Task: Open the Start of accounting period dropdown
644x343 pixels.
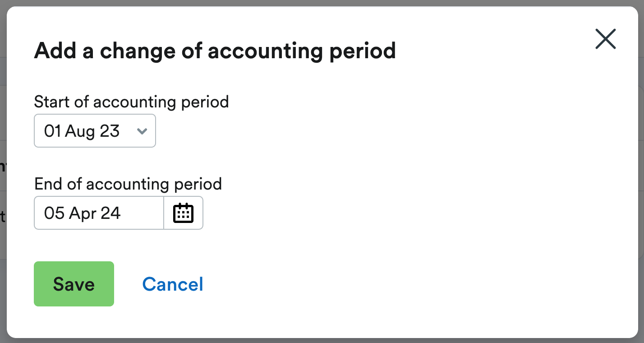Action: tap(95, 131)
